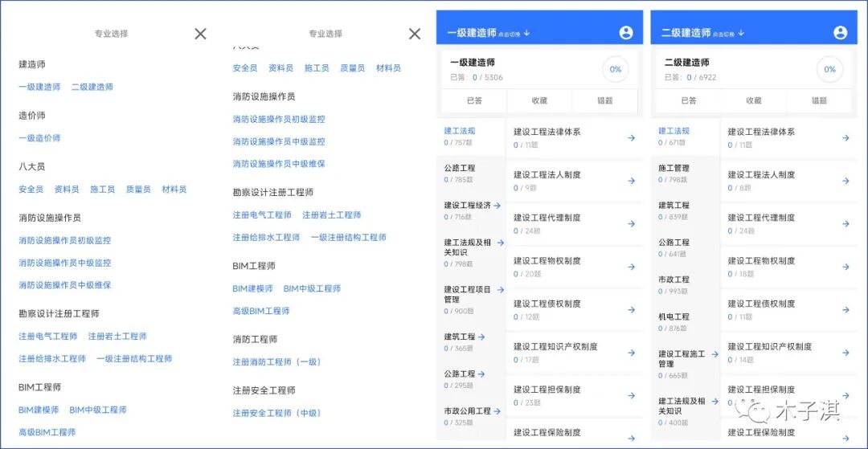Image resolution: width=868 pixels, height=449 pixels.
Task: Switch to 已答 tab under 一级建造师
Action: 474,100
